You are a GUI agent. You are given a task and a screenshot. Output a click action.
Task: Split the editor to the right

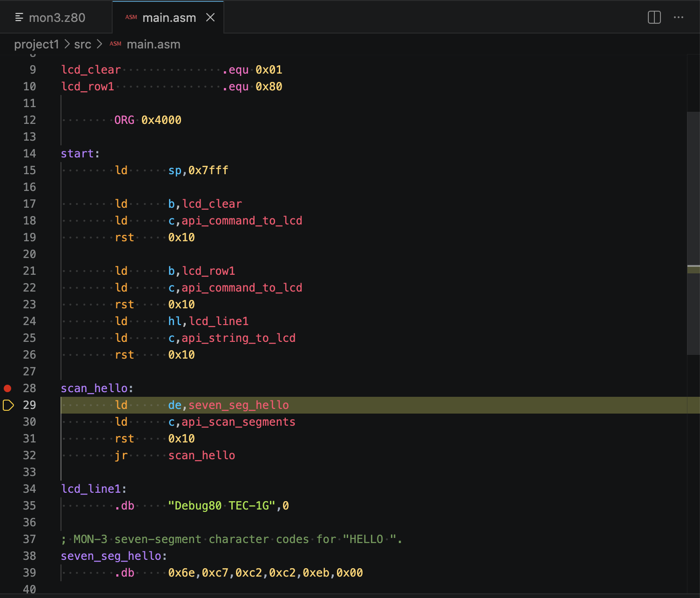[654, 18]
